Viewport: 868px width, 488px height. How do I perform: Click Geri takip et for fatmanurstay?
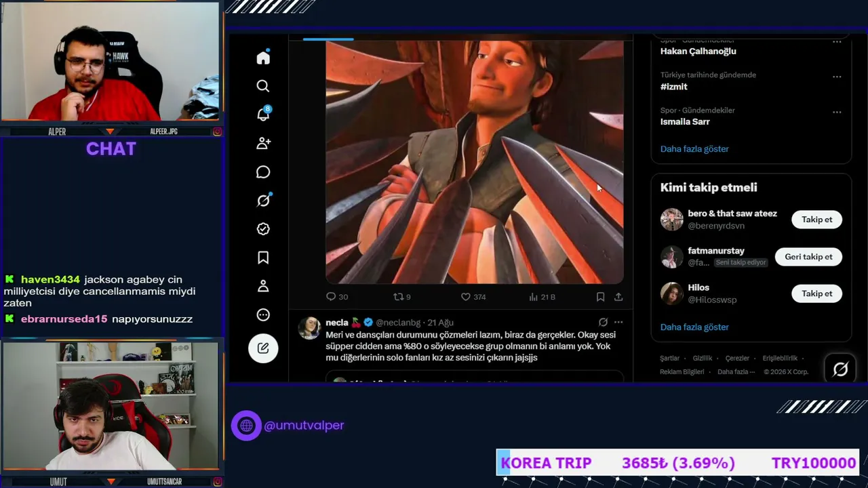[808, 257]
